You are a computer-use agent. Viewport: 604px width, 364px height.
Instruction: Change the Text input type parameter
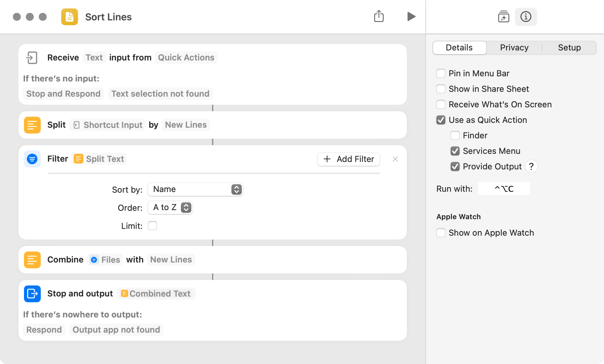94,58
